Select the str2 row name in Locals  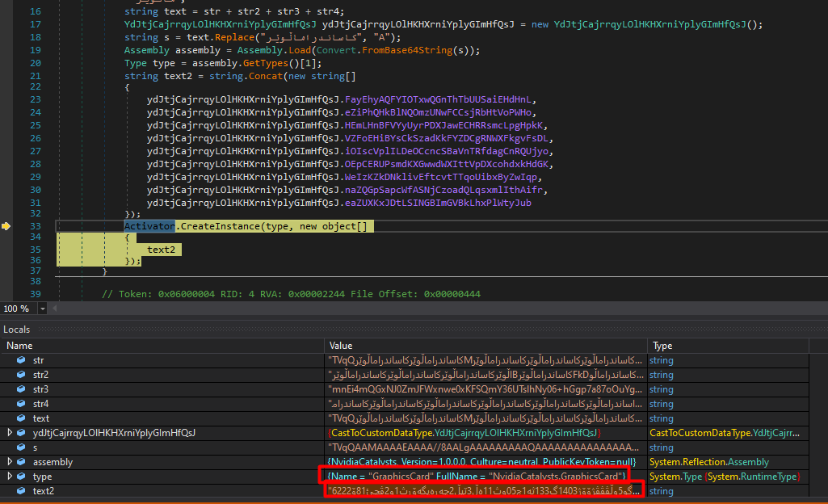coord(40,375)
